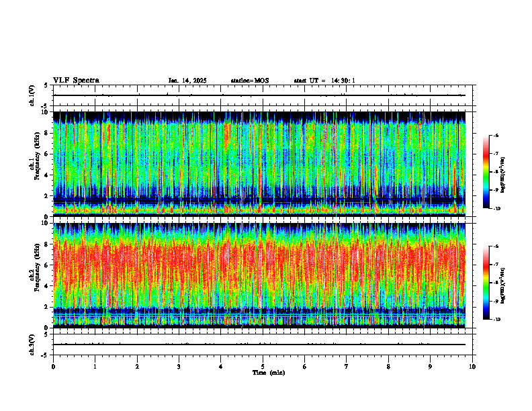
Task: Click time-axis tick label "2"
Action: click(x=137, y=367)
